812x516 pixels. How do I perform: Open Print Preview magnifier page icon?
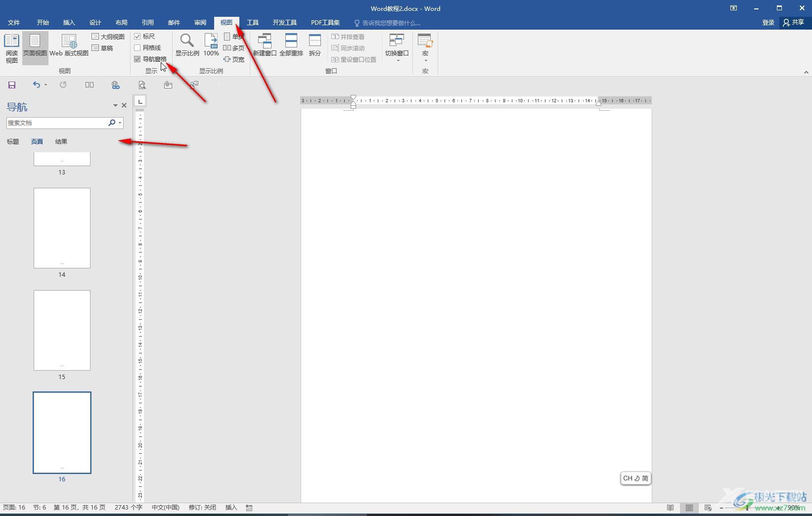(x=142, y=85)
